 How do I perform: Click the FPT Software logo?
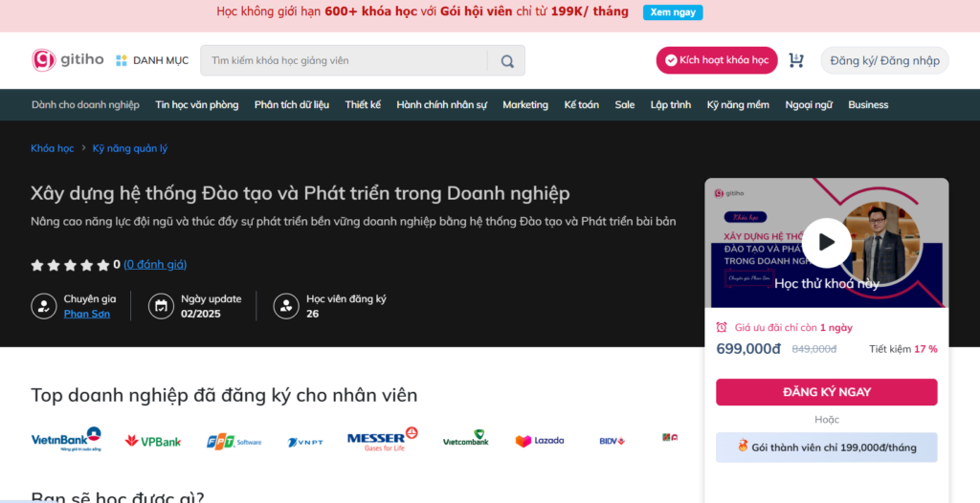pyautogui.click(x=234, y=441)
